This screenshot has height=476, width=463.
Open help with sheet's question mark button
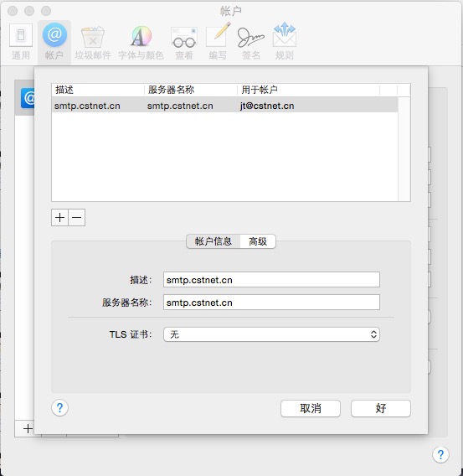[x=59, y=407]
